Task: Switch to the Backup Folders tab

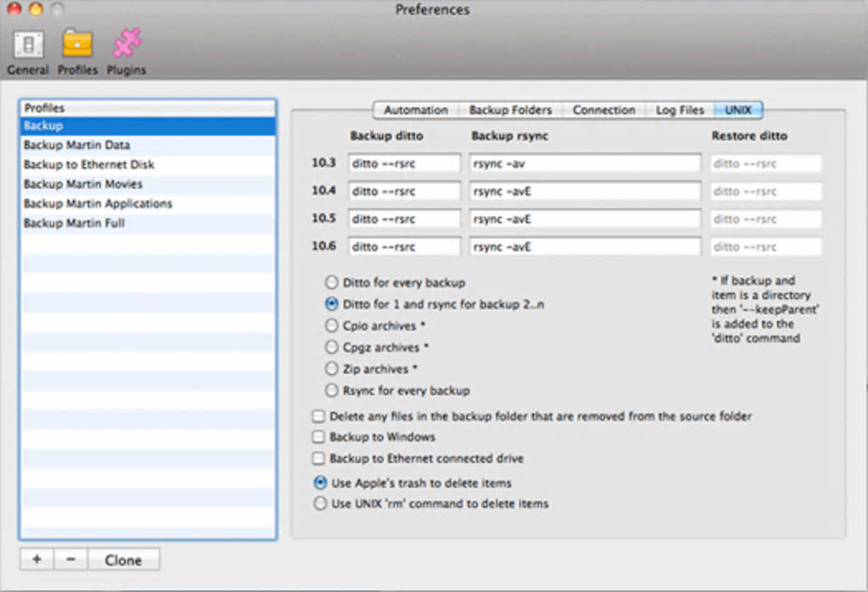Action: 511,110
